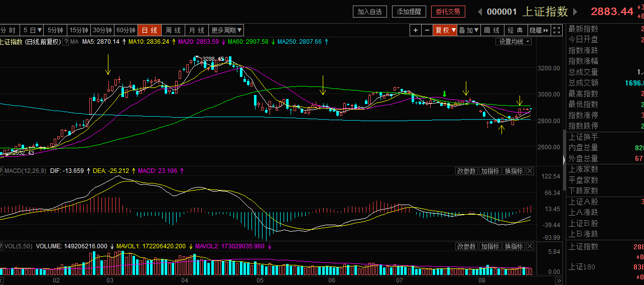Screen dimensions: 644x285
Task: Click 添加提醒 add alert button
Action: coord(410,12)
